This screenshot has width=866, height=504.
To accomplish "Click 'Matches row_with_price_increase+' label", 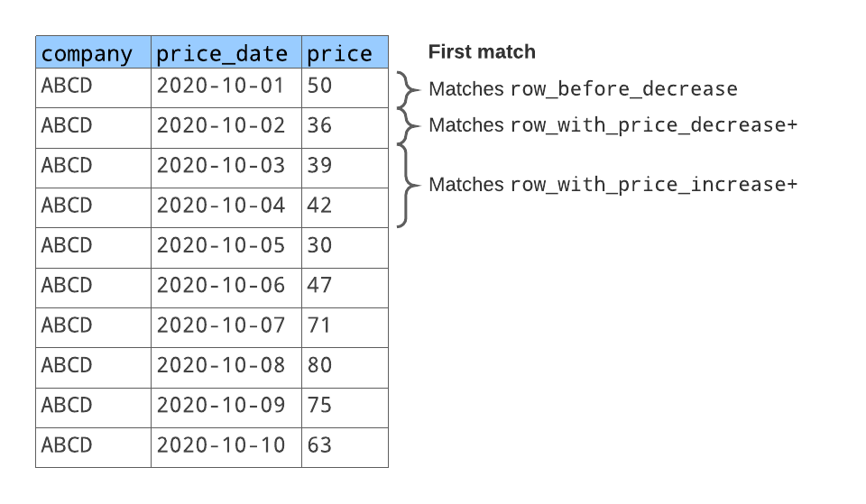I will 613,185.
